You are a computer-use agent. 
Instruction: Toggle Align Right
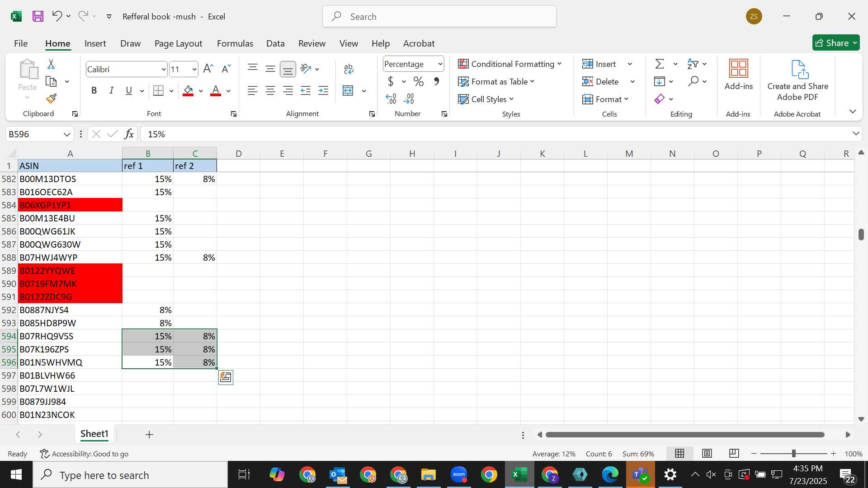288,91
